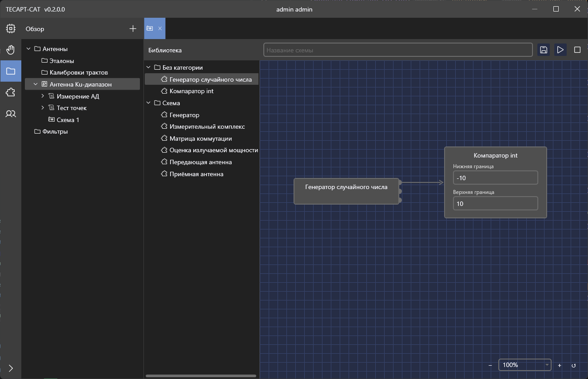This screenshot has height=379, width=588.
Task: Click the Название схемы name field
Action: coord(398,50)
